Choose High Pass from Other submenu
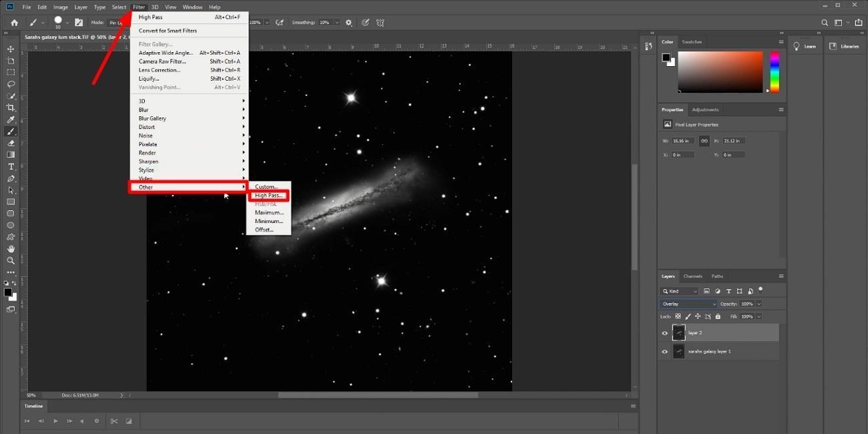 pyautogui.click(x=268, y=196)
